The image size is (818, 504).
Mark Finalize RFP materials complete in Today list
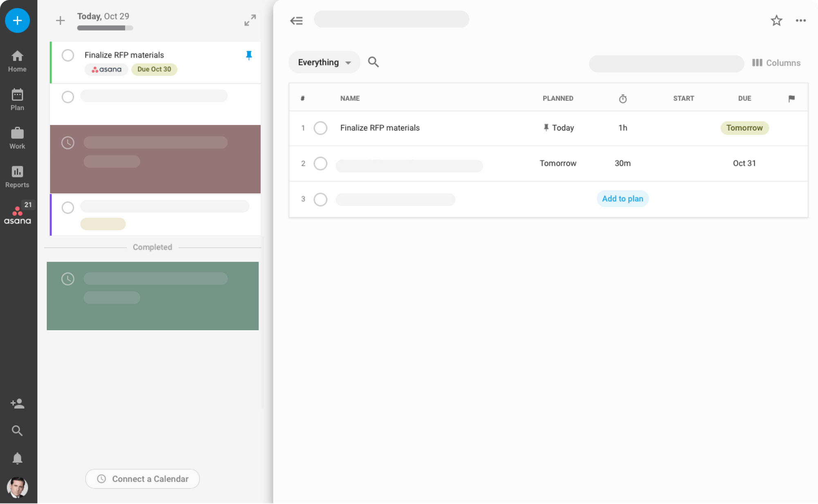68,55
